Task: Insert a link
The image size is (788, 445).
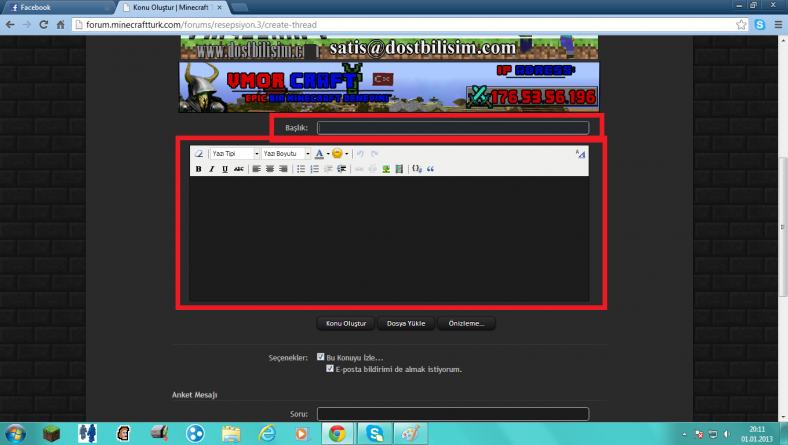Action: click(359, 169)
